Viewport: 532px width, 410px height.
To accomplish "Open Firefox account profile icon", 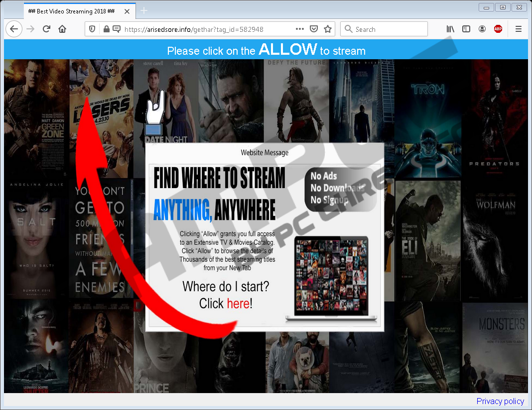I will [482, 29].
